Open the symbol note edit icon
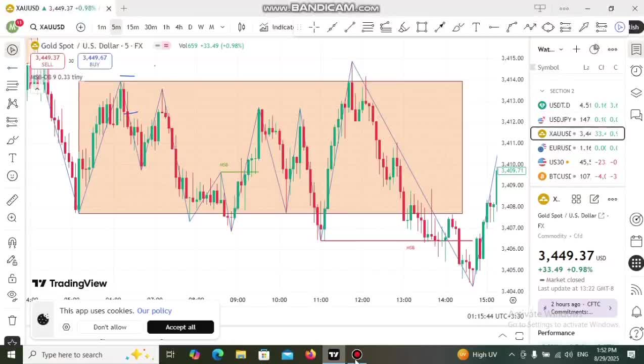Image resolution: width=644 pixels, height=364 pixels. point(594,199)
